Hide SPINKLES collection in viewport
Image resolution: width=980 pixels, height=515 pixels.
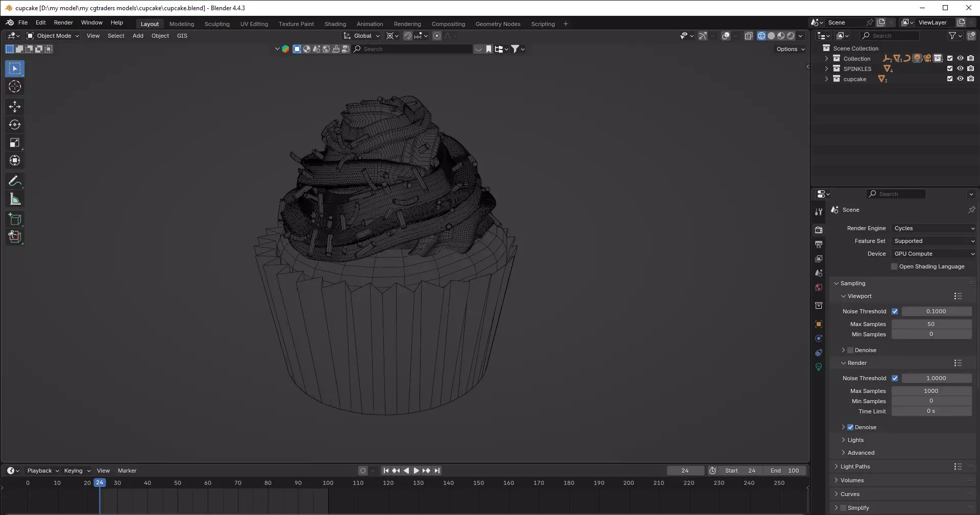tap(960, 68)
